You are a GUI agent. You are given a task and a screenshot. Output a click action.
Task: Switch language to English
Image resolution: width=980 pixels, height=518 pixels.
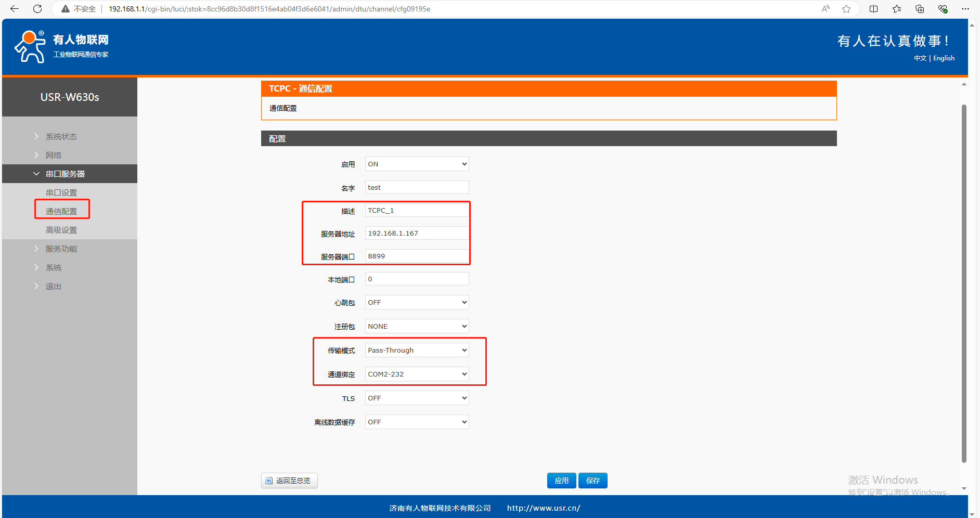tap(944, 58)
